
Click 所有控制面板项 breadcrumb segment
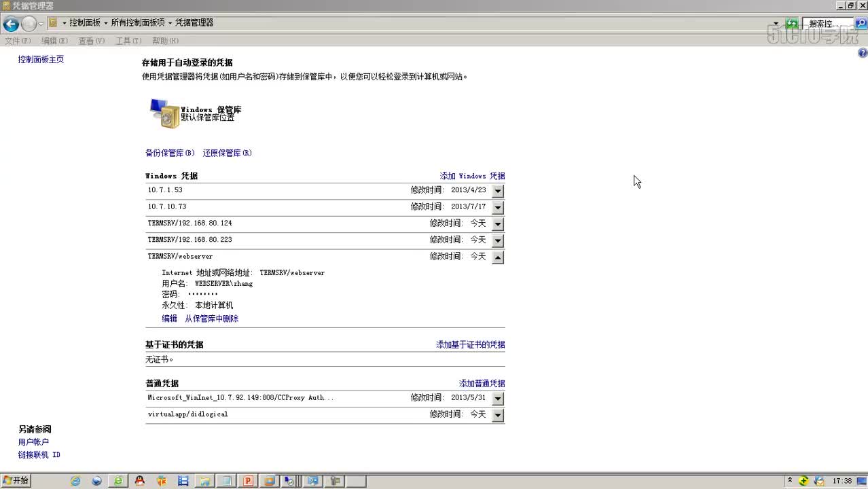click(138, 22)
